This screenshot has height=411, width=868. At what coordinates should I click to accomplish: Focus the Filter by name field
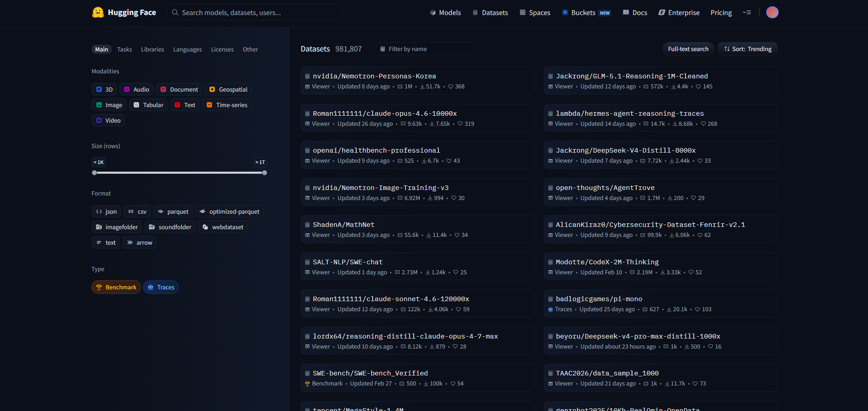point(426,49)
